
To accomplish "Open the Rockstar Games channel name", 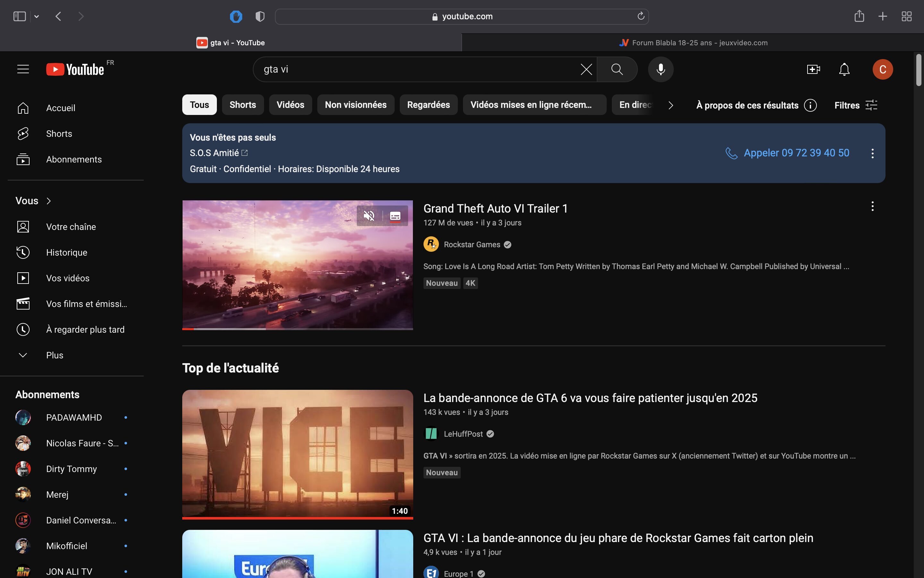I will pos(472,244).
